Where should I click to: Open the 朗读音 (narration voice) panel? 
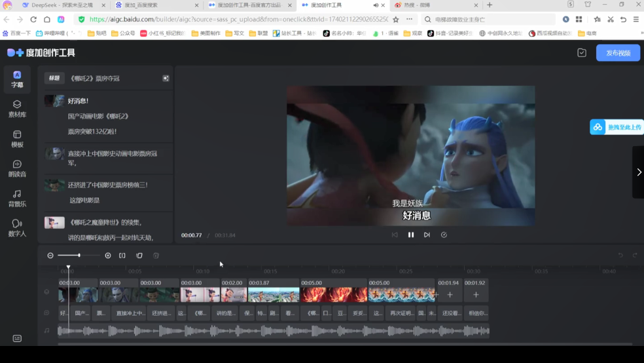(17, 168)
